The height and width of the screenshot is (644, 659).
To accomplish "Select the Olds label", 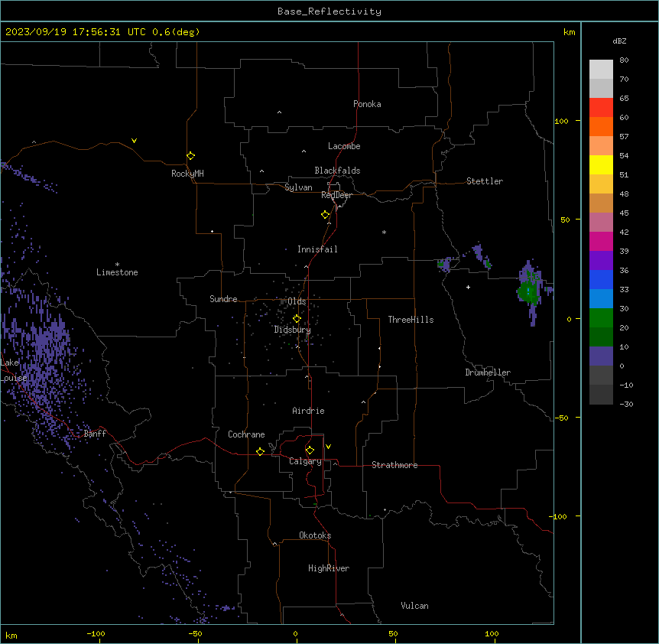I will [297, 301].
